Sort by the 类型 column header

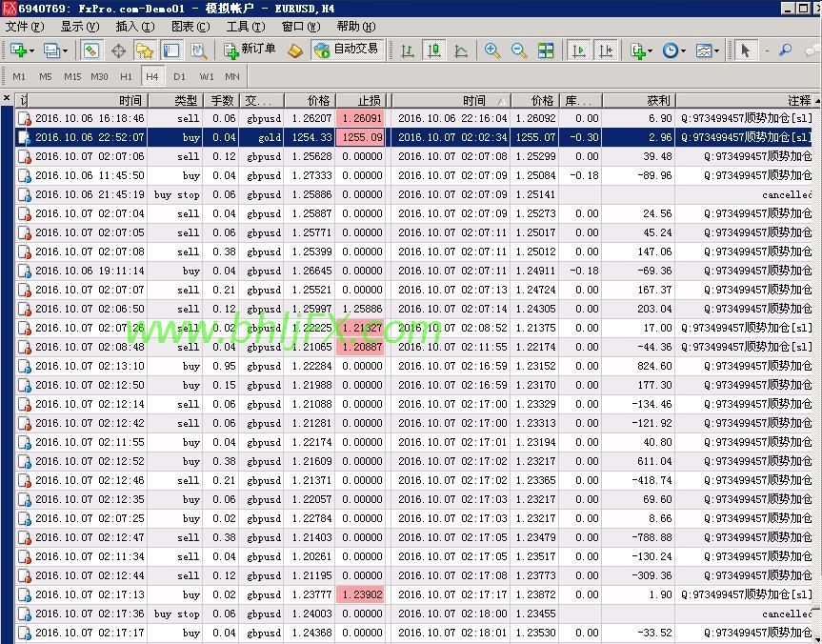[x=175, y=100]
